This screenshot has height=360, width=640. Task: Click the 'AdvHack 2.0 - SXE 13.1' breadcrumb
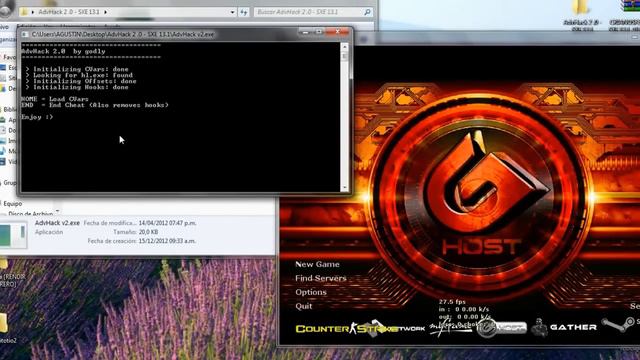(69, 12)
